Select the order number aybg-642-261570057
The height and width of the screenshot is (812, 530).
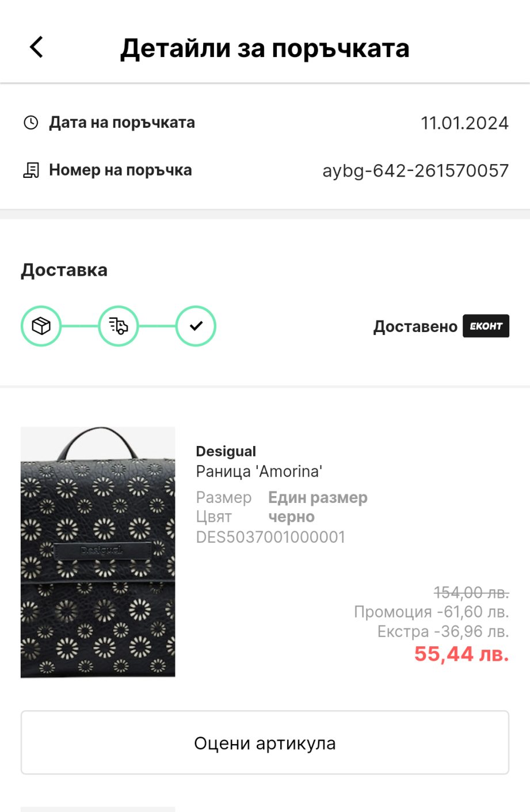(415, 171)
